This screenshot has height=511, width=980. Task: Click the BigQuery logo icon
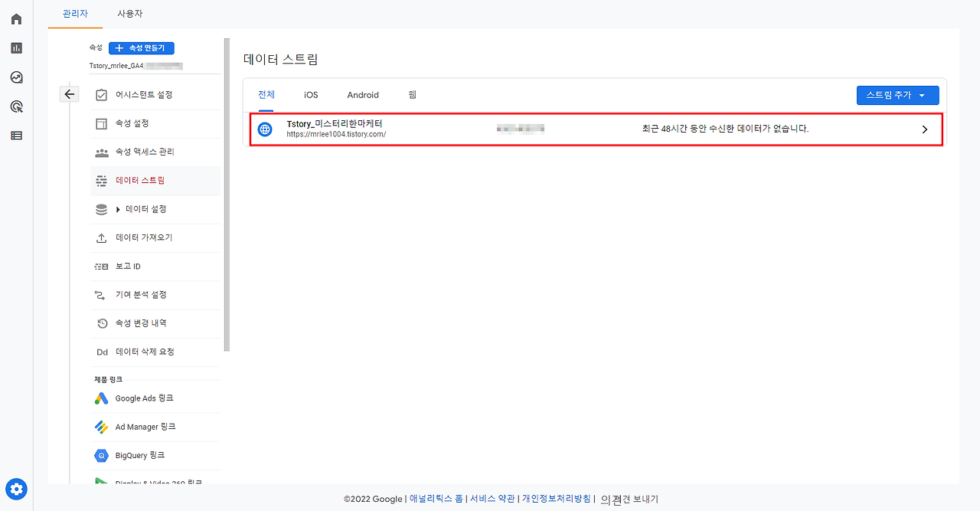[x=101, y=456]
